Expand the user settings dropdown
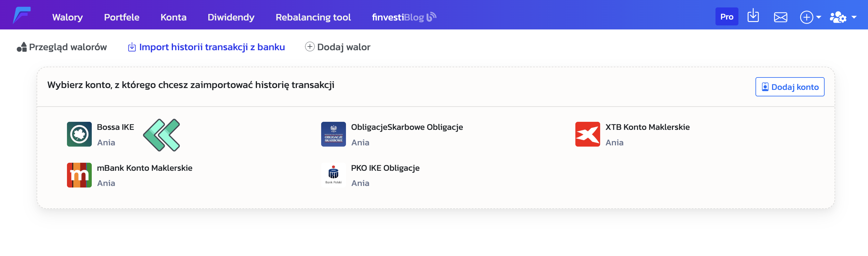868x256 pixels. pos(843,17)
